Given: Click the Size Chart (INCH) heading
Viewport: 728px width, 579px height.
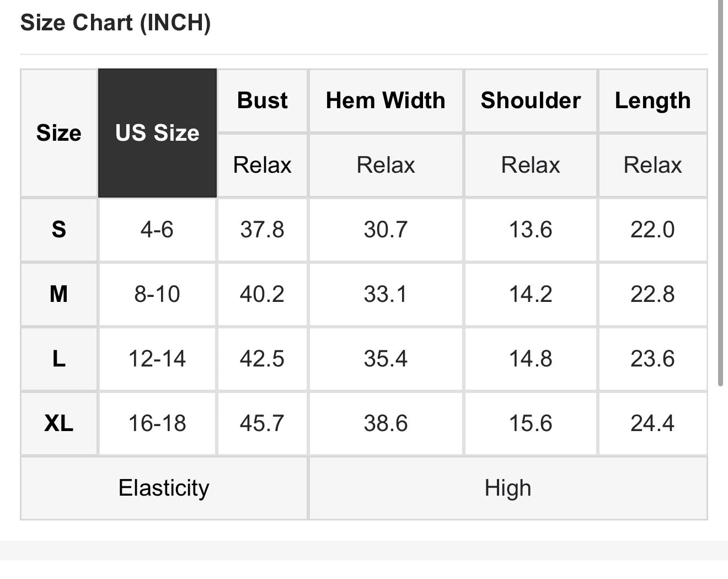Looking at the screenshot, I should 115,23.
